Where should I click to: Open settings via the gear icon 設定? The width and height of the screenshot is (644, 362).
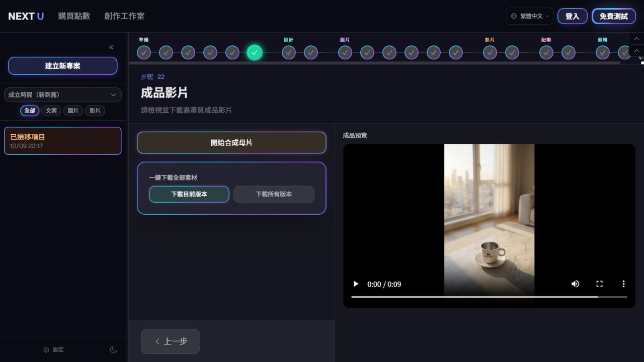(53, 349)
